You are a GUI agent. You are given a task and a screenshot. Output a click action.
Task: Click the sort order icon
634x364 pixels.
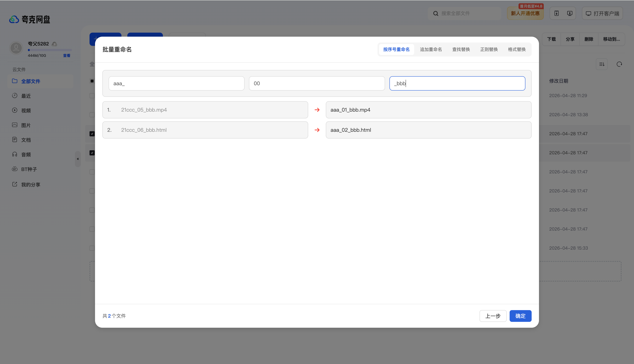pyautogui.click(x=602, y=64)
